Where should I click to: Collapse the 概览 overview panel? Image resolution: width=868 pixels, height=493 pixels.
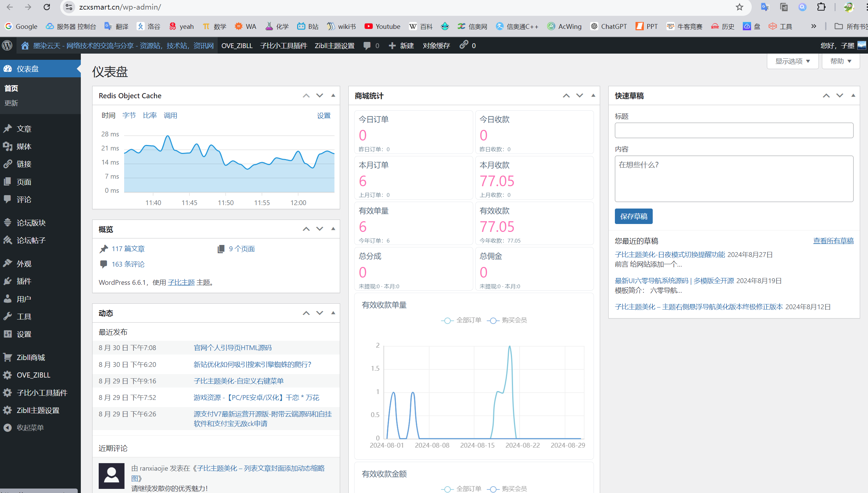click(x=333, y=229)
